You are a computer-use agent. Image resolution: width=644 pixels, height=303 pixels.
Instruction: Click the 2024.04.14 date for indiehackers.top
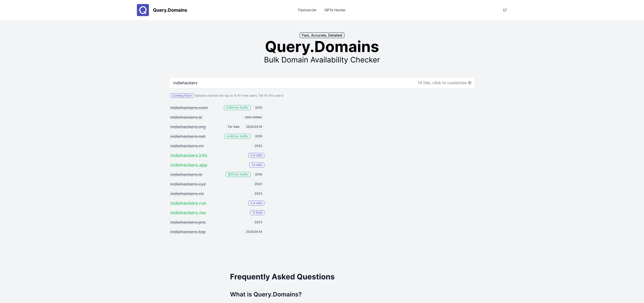(x=254, y=232)
